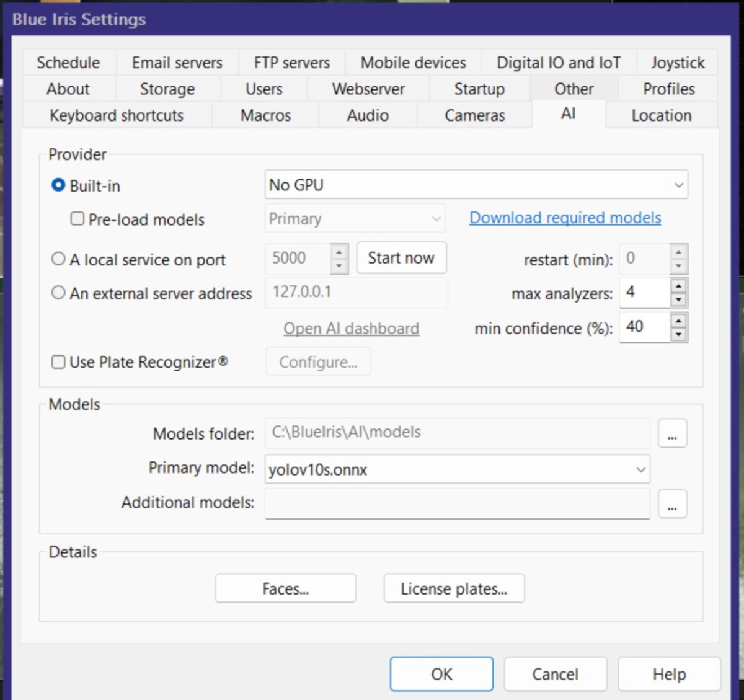Browse for Additional models
Image resolution: width=744 pixels, height=700 pixels.
(x=672, y=503)
